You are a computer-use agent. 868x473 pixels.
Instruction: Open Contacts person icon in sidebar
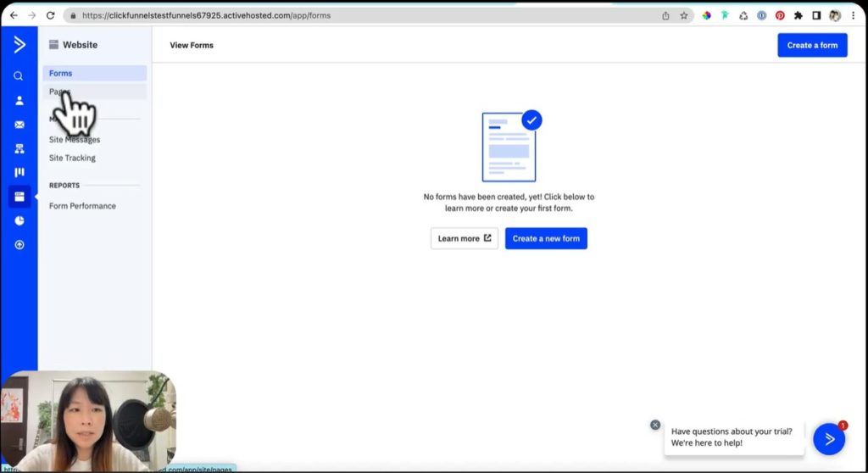(19, 100)
